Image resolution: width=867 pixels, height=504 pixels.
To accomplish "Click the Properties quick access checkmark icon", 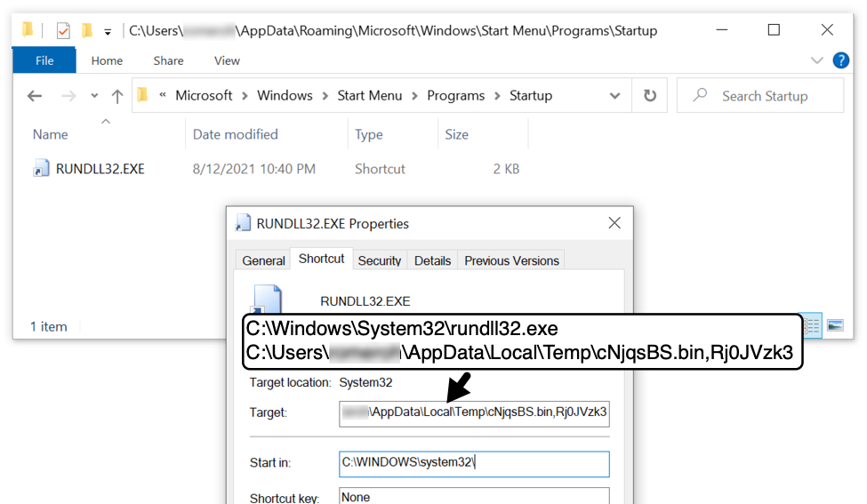I will [63, 31].
